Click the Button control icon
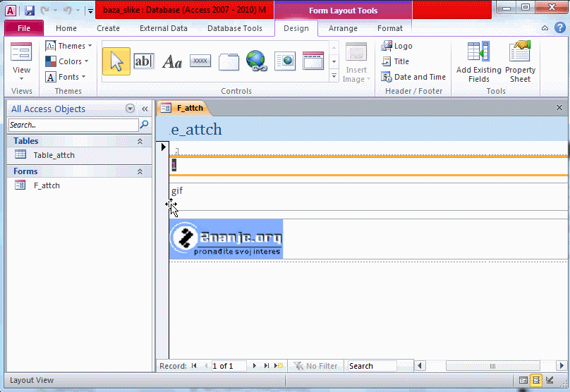Image resolution: width=570 pixels, height=392 pixels. tap(200, 61)
